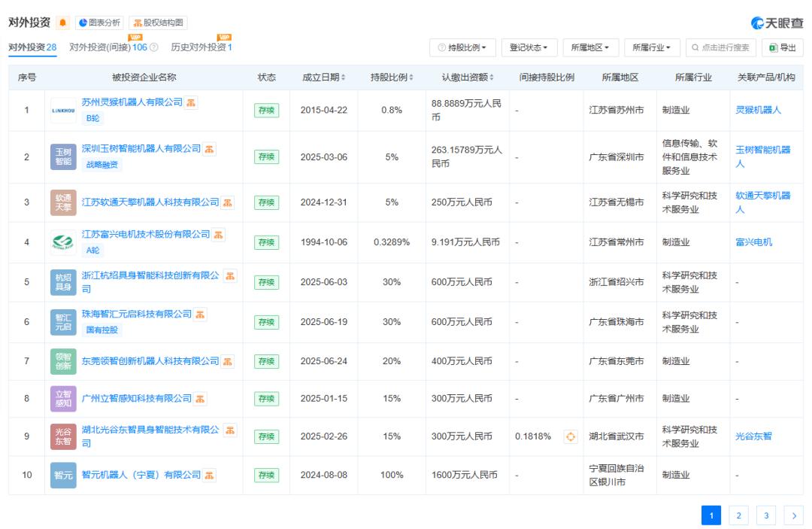The image size is (812, 529).
Task: Open 江苏软通天擎机器人科技有限公司 company link
Action: point(150,202)
